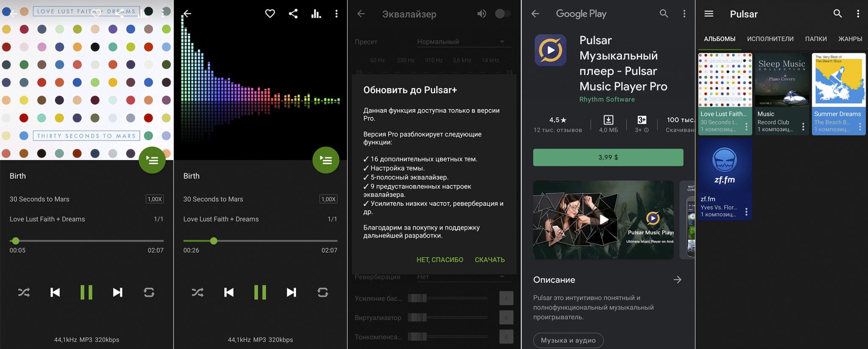Expand Описание with the arrow icon
Image resolution: width=868 pixels, height=349 pixels.
point(678,280)
